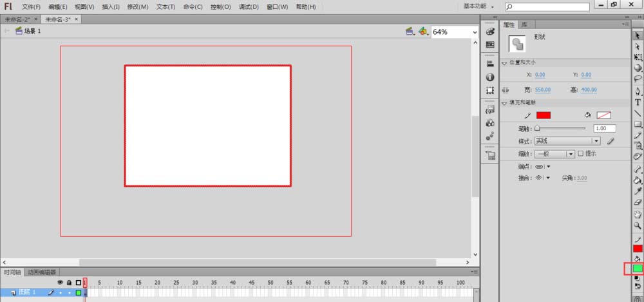Open the Motion Presets panel icon

[x=490, y=136]
